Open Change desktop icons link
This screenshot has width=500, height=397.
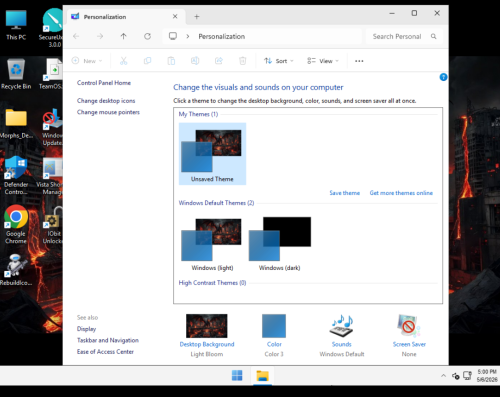coord(106,101)
